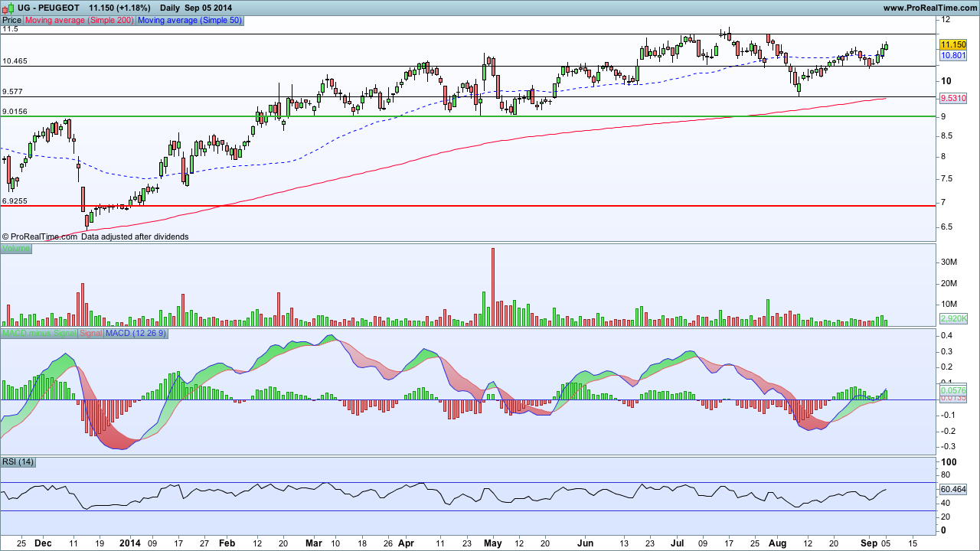The width and height of the screenshot is (980, 551).
Task: Click the "0.4" MACD axis label
Action: tap(946, 336)
